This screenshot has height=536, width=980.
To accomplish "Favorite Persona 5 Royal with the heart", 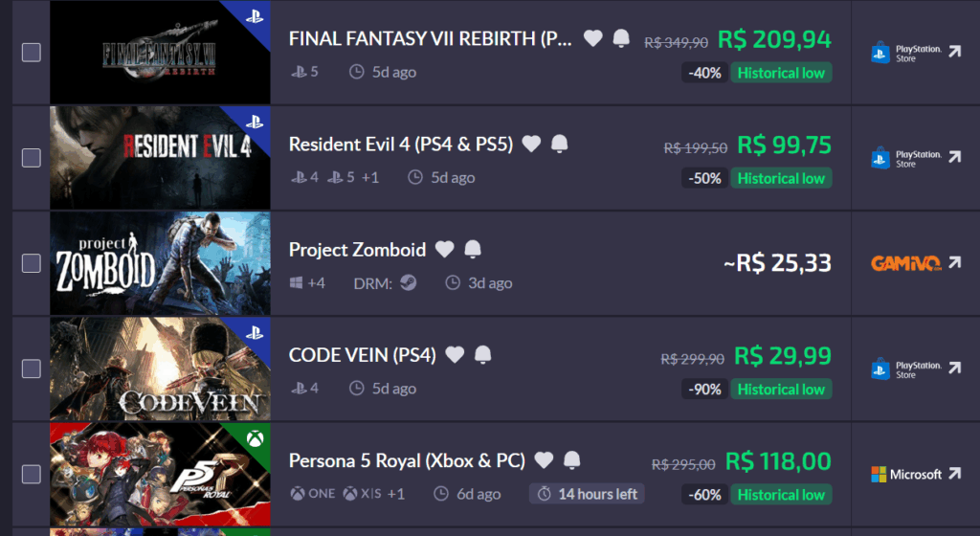I will pos(544,460).
